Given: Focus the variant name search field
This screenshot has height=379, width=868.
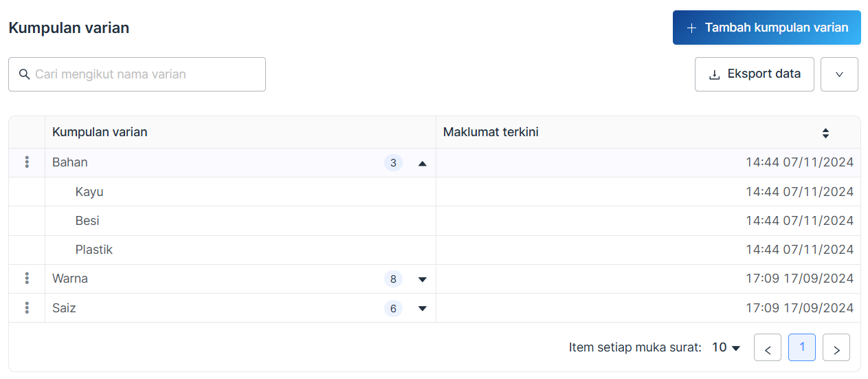Looking at the screenshot, I should pyautogui.click(x=144, y=74).
